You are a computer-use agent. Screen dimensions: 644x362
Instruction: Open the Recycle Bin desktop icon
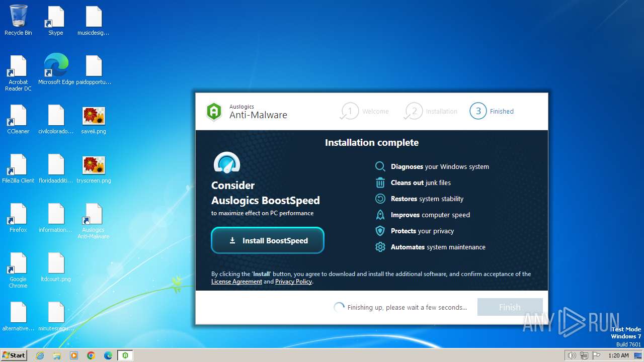[18, 21]
